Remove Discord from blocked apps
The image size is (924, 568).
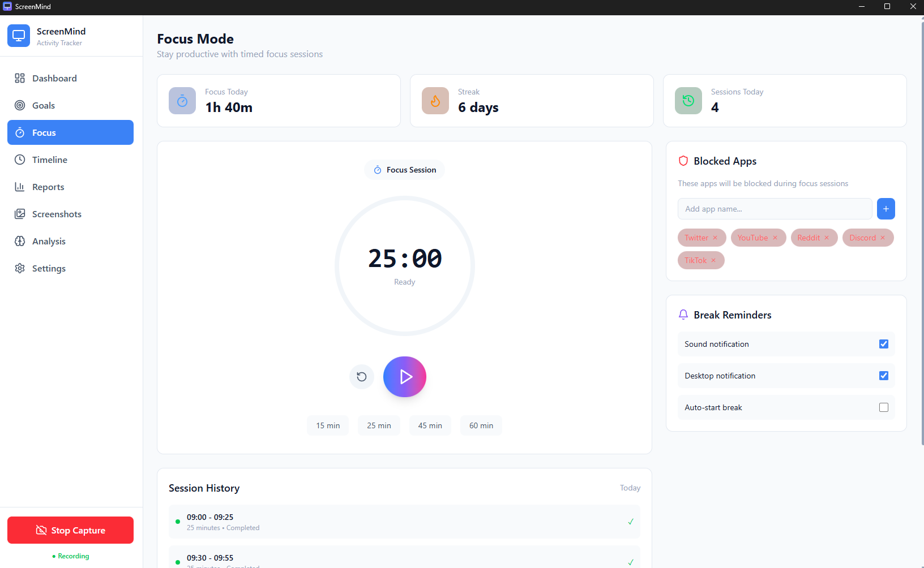click(x=883, y=238)
